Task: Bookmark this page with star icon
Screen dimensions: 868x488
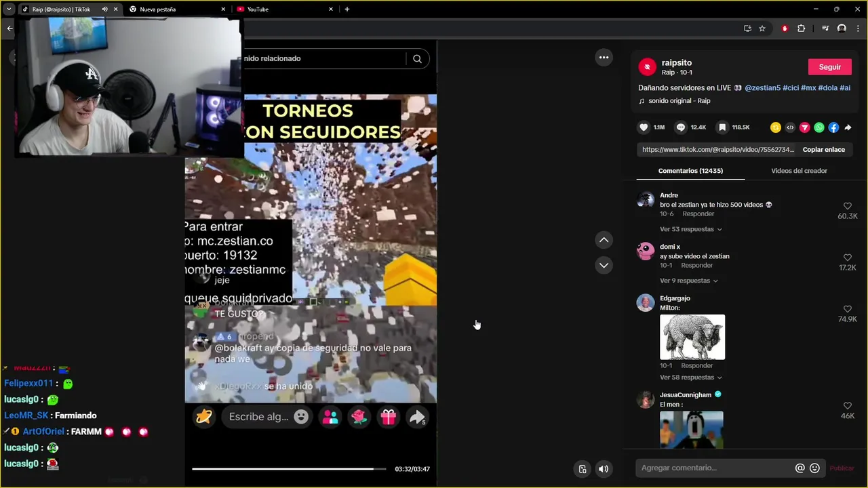Action: point(762,28)
